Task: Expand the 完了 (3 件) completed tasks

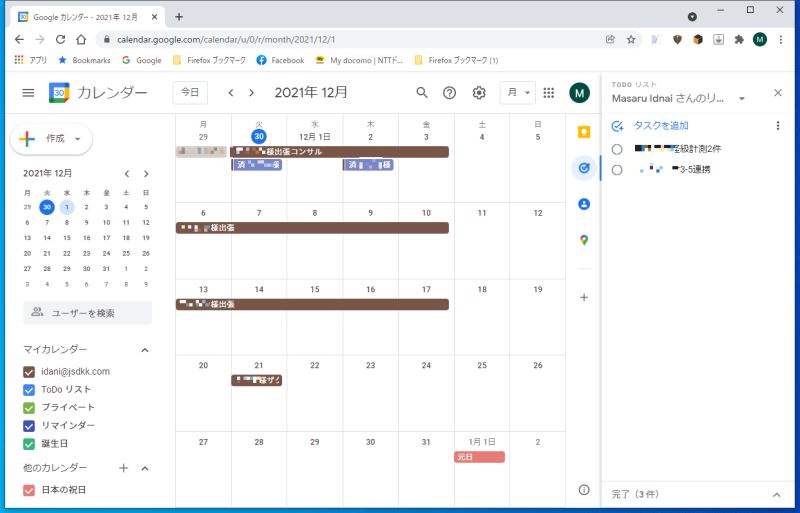Action: click(x=776, y=494)
